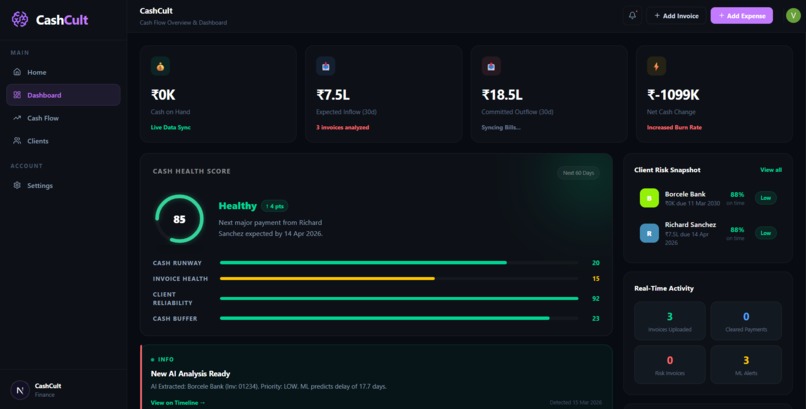The image size is (806, 409).
Task: Click the Invoice Health yellow bar
Action: [327, 278]
